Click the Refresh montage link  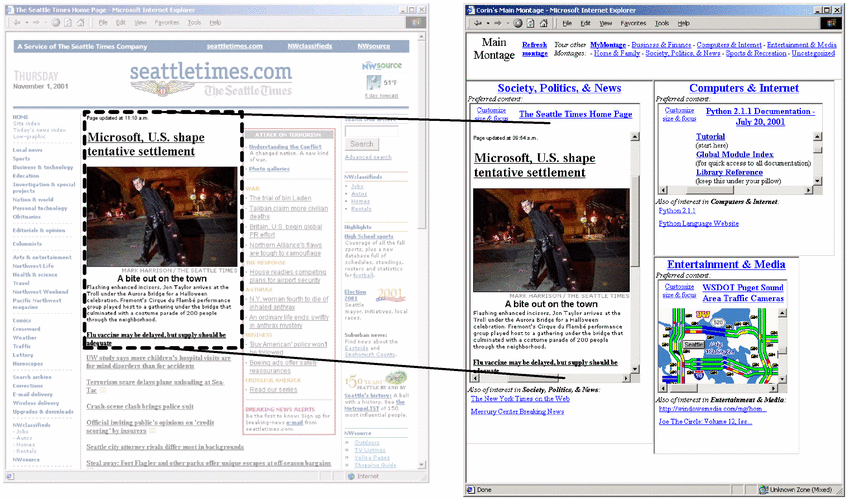click(x=534, y=49)
